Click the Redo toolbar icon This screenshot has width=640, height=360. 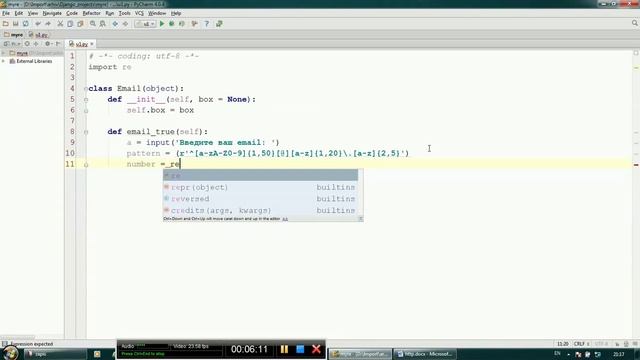(x=48, y=24)
